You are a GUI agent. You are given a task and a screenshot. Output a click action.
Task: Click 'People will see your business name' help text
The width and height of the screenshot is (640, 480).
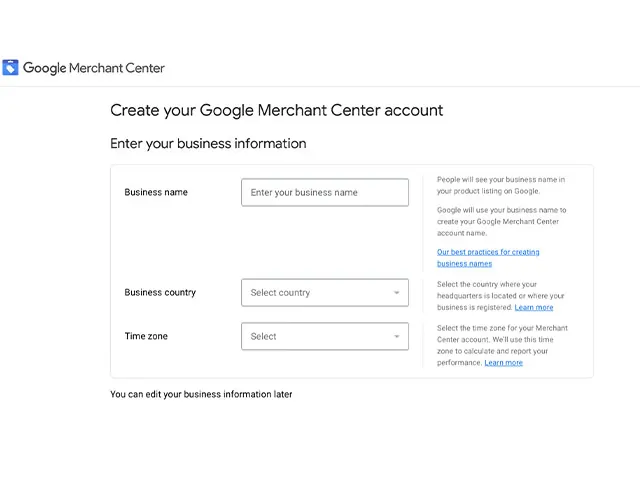pos(501,185)
